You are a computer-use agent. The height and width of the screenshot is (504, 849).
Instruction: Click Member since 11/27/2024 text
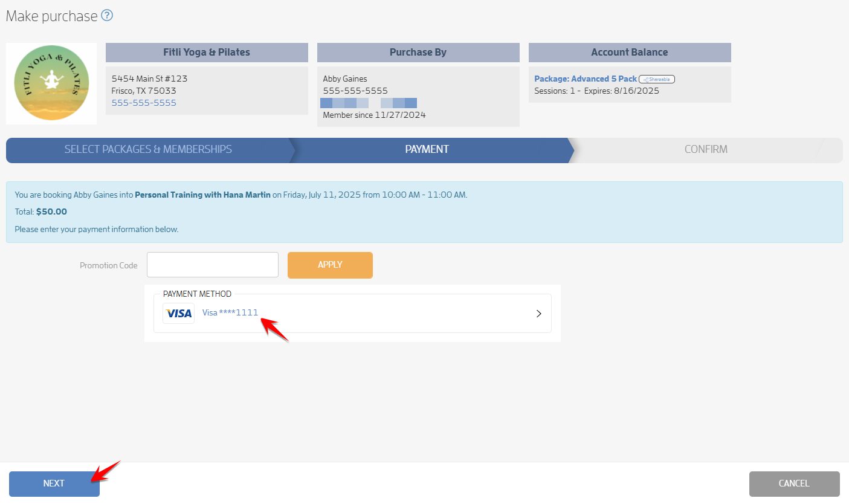(x=374, y=115)
